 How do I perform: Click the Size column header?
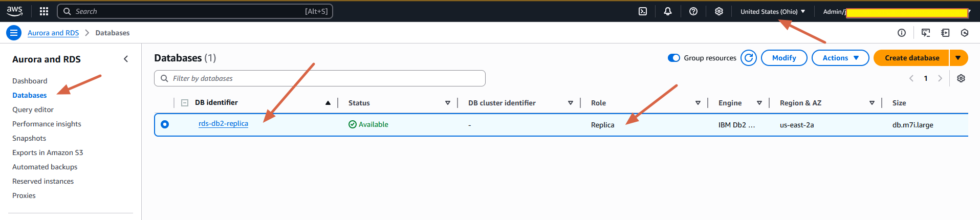(899, 103)
